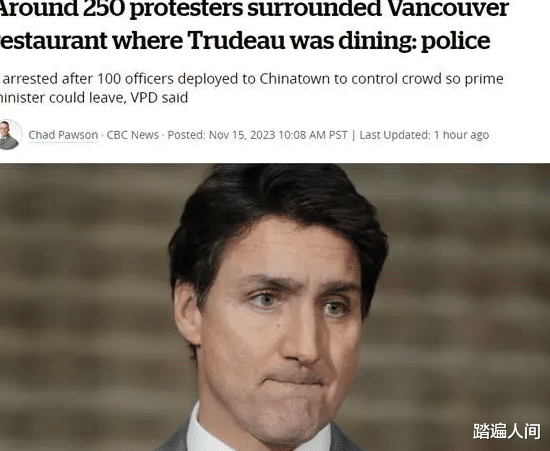Click the headline line about 250 protesters

coord(254,9)
